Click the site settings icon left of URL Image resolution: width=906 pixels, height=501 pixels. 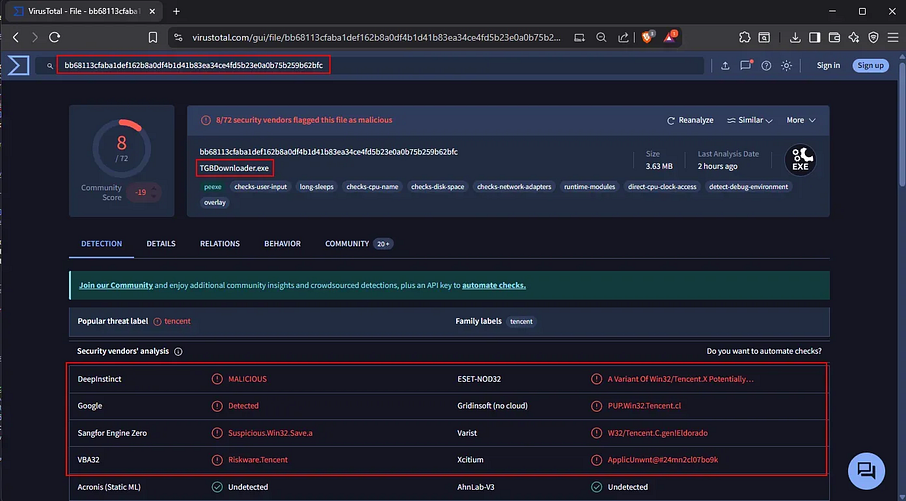pos(179,38)
